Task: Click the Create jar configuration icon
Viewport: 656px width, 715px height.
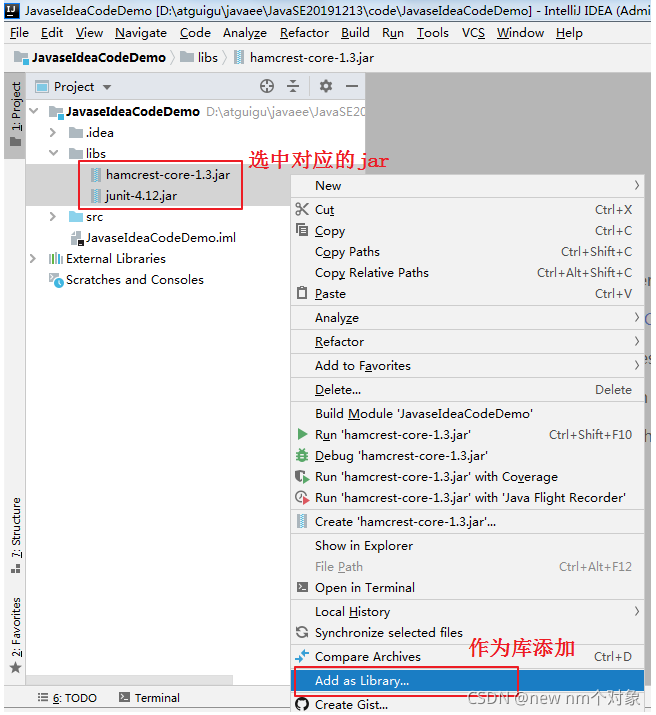Action: [x=301, y=521]
